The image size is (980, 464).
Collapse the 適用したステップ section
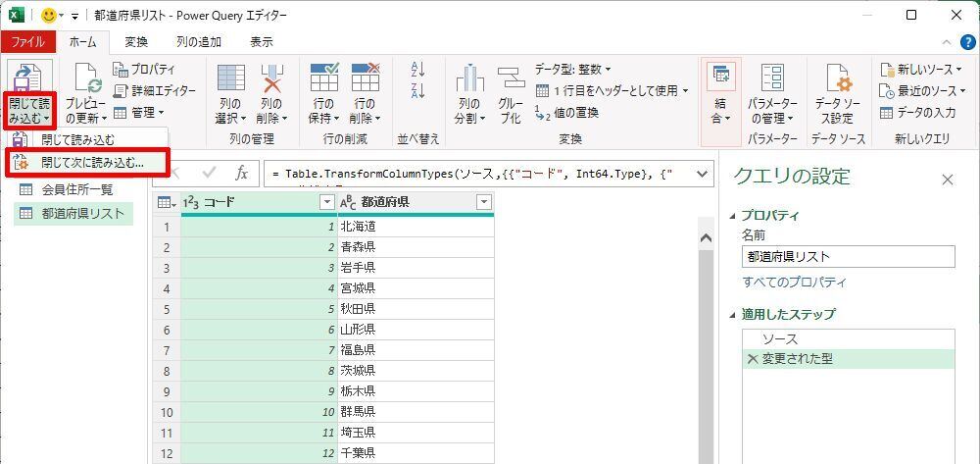point(733,315)
